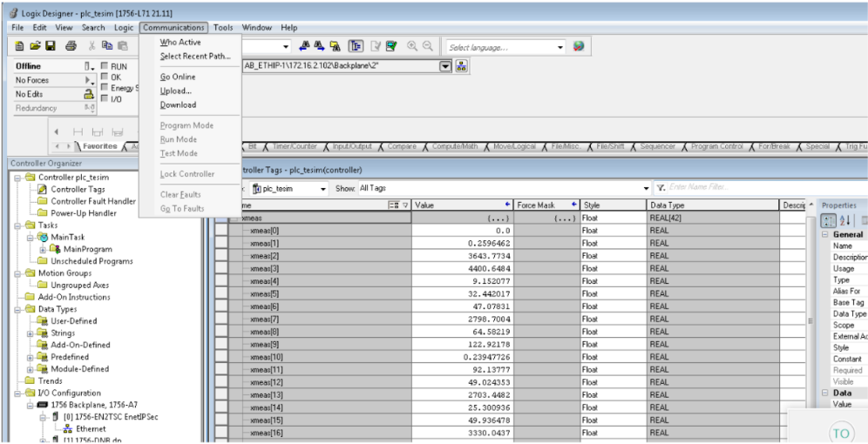Open the plc_tesim scope dropdown

point(323,189)
